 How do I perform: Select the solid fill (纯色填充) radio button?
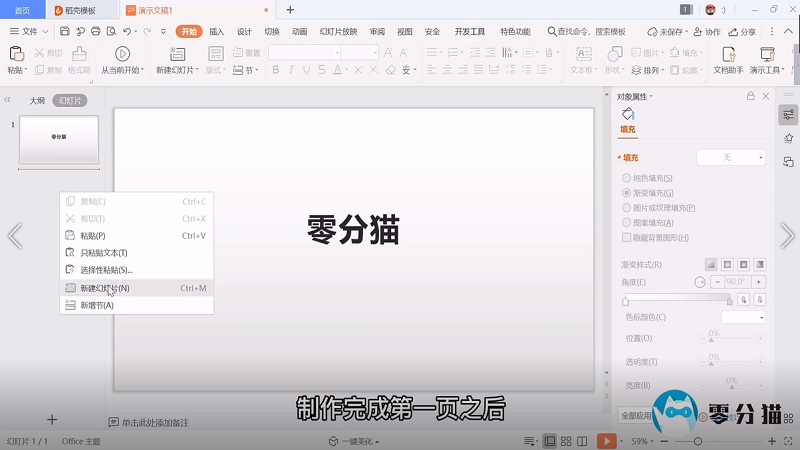pos(627,178)
